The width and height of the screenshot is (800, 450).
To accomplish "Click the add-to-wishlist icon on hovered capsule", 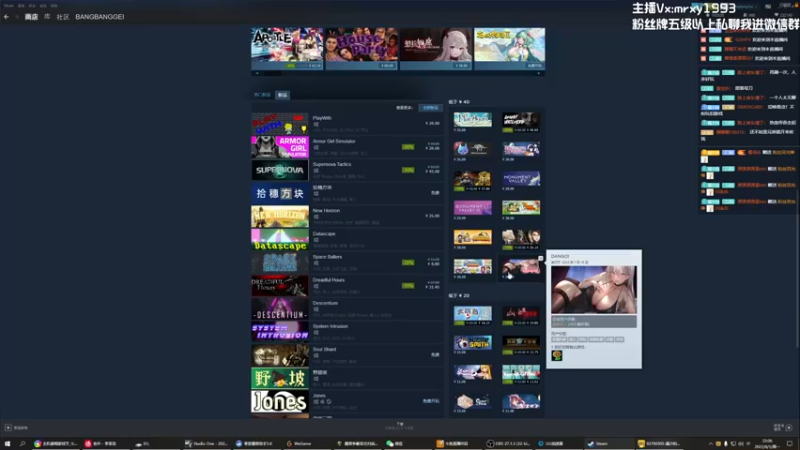I will point(541,258).
